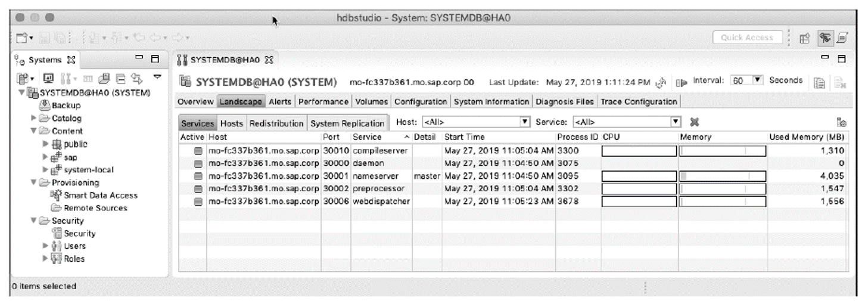Minimize the SYSTEMDB@HA0 editor area
This screenshot has height=307, width=868.
(825, 57)
